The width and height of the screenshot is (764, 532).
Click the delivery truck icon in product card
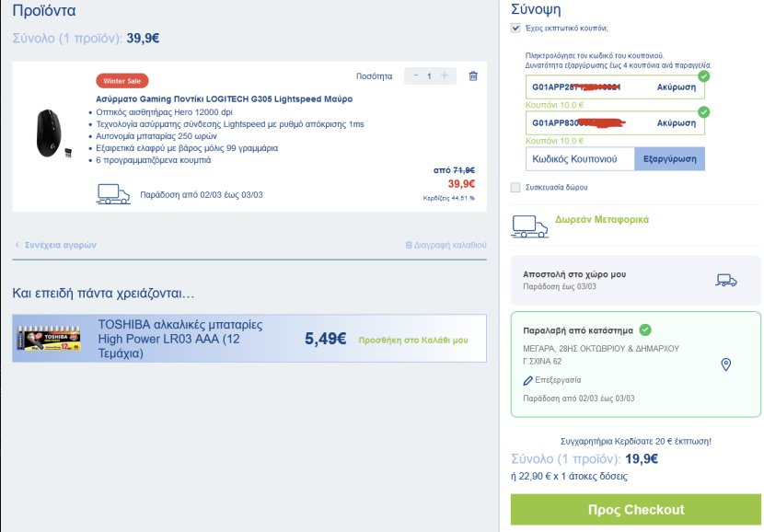coord(113,194)
